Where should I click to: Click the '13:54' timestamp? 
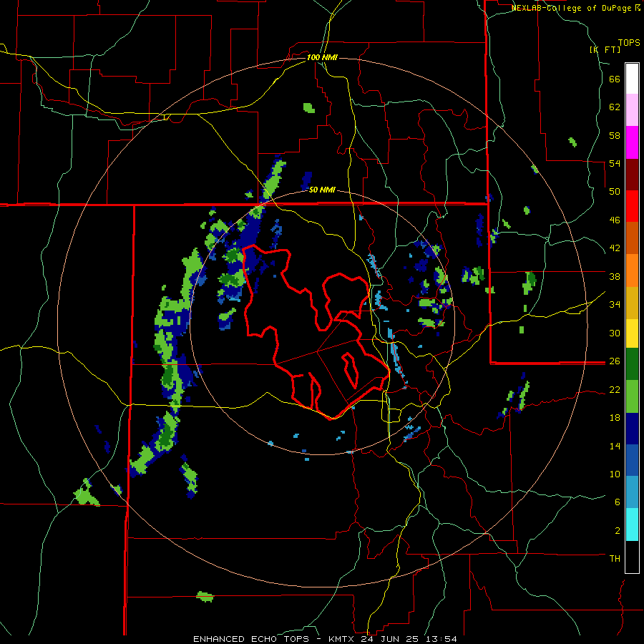click(441, 639)
